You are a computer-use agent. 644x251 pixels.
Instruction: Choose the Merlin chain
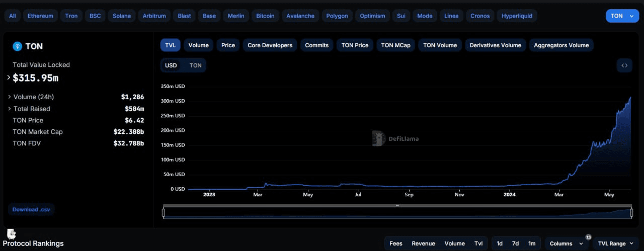[x=236, y=16]
